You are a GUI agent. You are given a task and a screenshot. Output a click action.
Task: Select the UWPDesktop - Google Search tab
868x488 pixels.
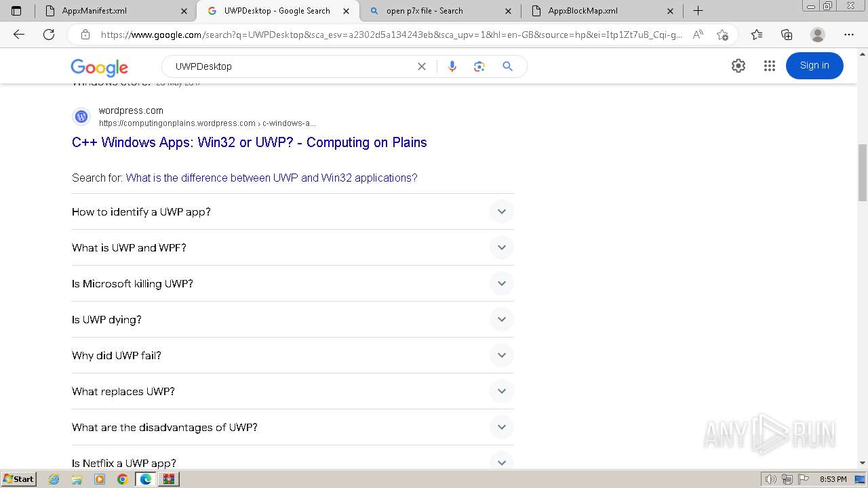277,11
